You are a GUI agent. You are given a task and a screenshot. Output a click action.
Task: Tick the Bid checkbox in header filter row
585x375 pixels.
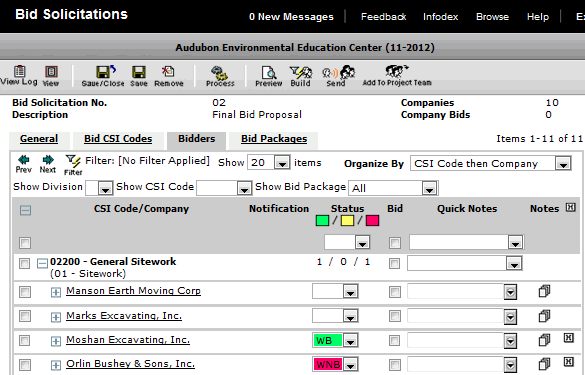395,243
